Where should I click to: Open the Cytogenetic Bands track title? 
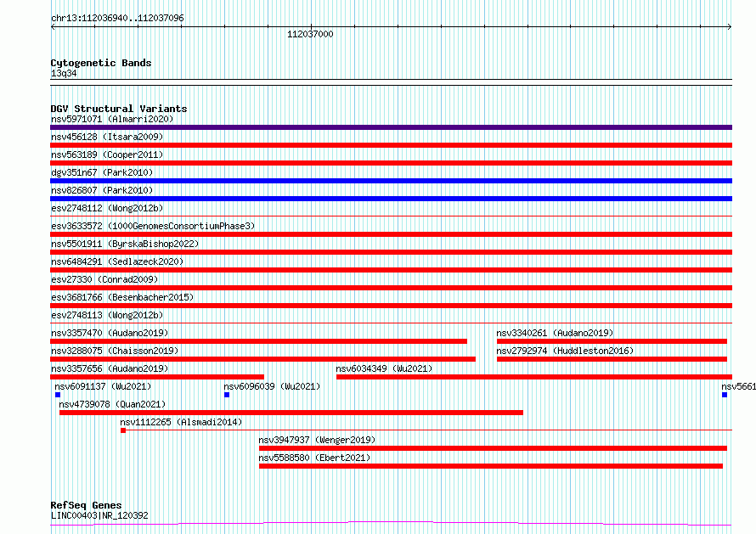101,63
